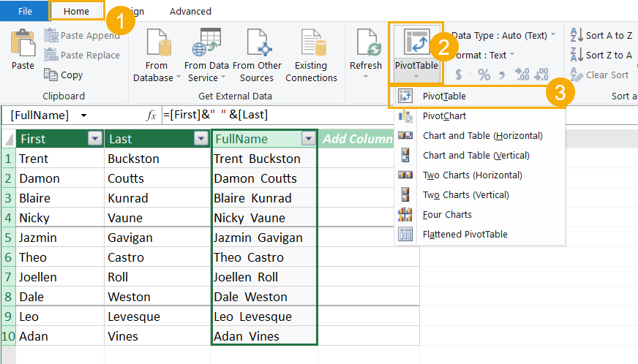The width and height of the screenshot is (638, 364).
Task: Select the cell "Trent"
Action: tap(60, 159)
